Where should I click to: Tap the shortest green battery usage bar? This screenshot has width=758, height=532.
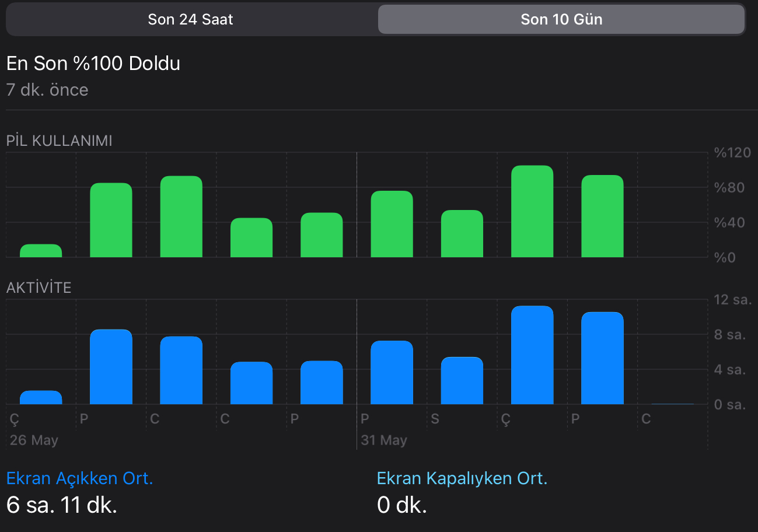tap(41, 251)
